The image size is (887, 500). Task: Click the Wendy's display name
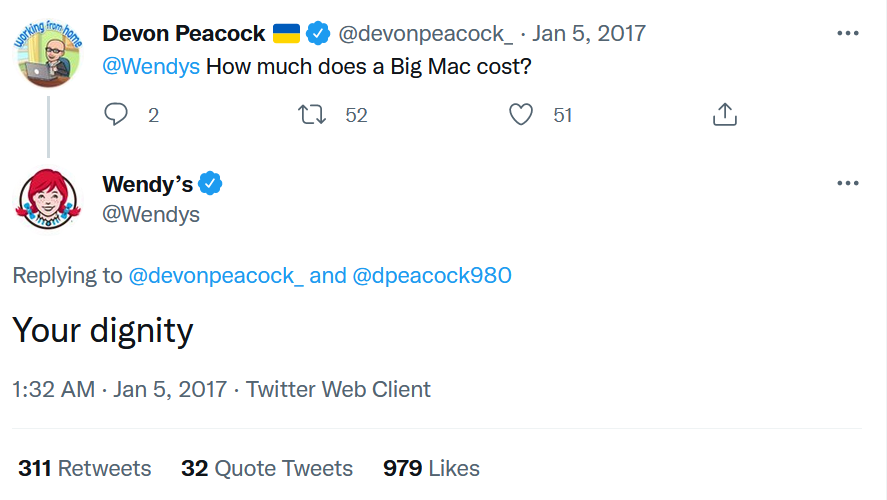pyautogui.click(x=147, y=184)
